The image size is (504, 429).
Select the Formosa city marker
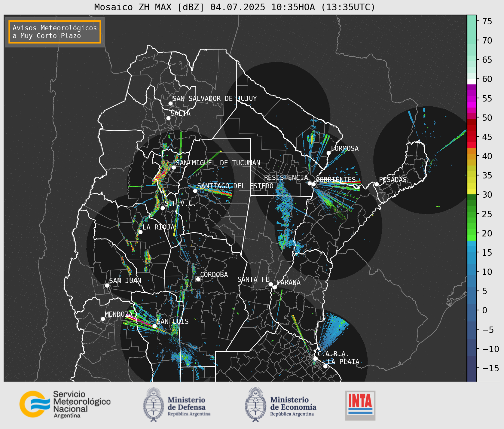[x=328, y=153]
